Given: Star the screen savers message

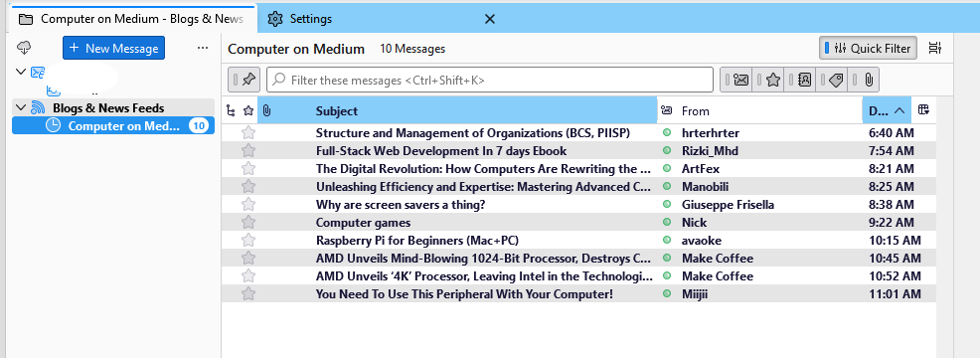Looking at the screenshot, I should pos(248,205).
